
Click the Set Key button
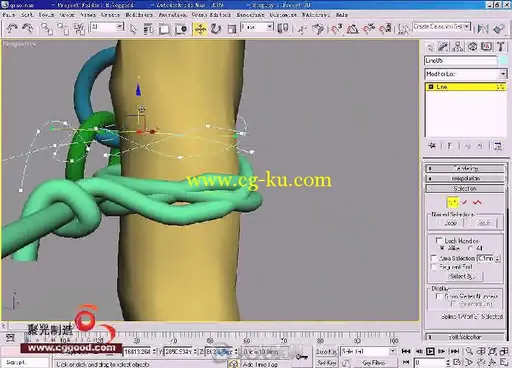pyautogui.click(x=326, y=362)
